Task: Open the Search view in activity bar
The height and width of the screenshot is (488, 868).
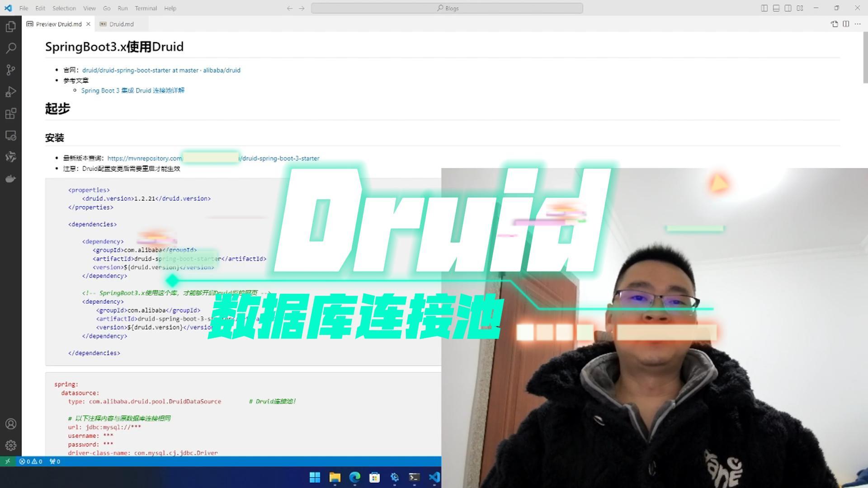Action: pos(11,48)
